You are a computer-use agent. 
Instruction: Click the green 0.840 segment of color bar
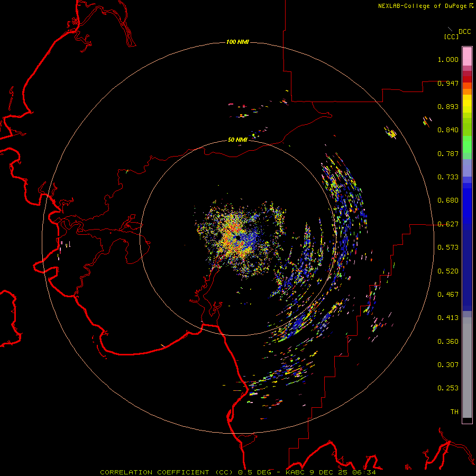tap(467, 127)
